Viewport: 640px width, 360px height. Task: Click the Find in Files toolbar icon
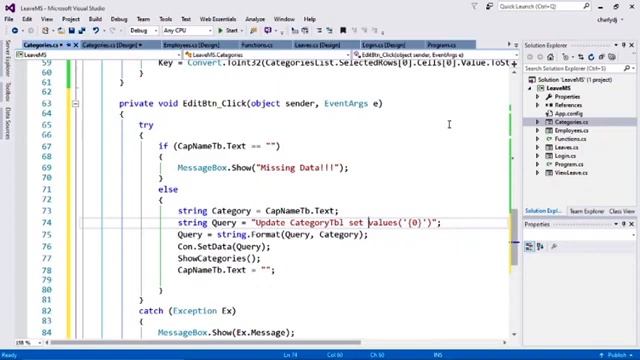pos(253,31)
